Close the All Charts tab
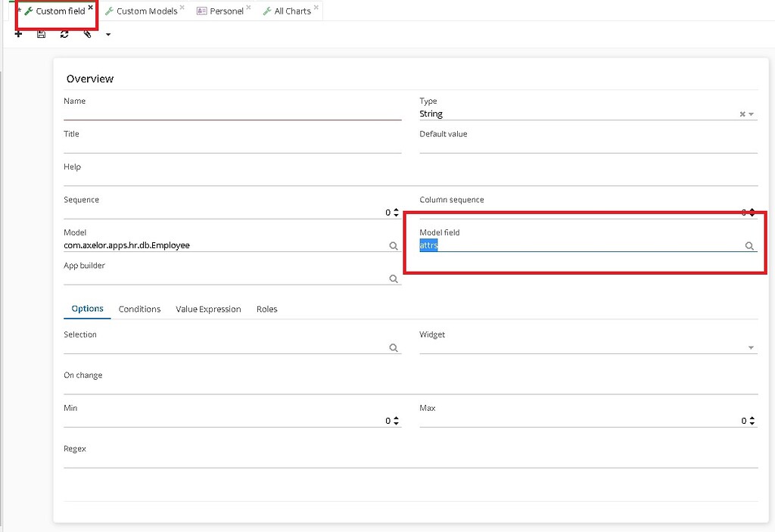775x532 pixels. pos(316,8)
